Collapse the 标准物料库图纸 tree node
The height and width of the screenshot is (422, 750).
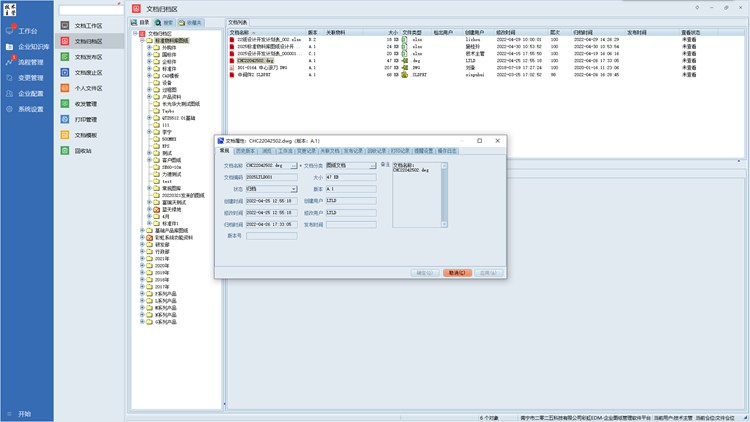[x=142, y=40]
